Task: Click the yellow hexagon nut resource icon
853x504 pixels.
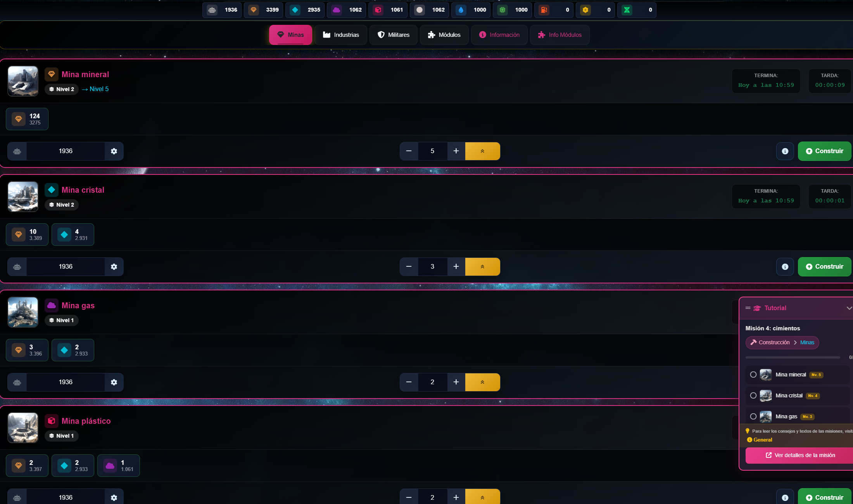Action: [x=585, y=10]
